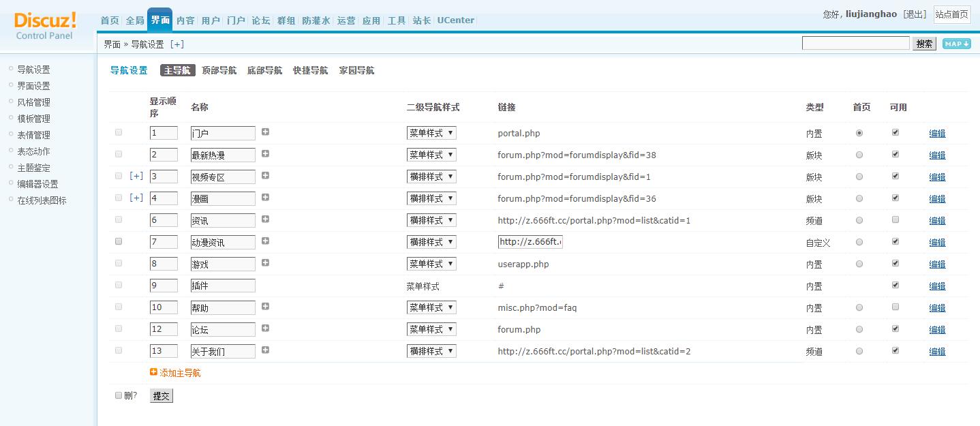This screenshot has height=426, width=980.
Task: Click the 提交 button
Action: pos(161,395)
